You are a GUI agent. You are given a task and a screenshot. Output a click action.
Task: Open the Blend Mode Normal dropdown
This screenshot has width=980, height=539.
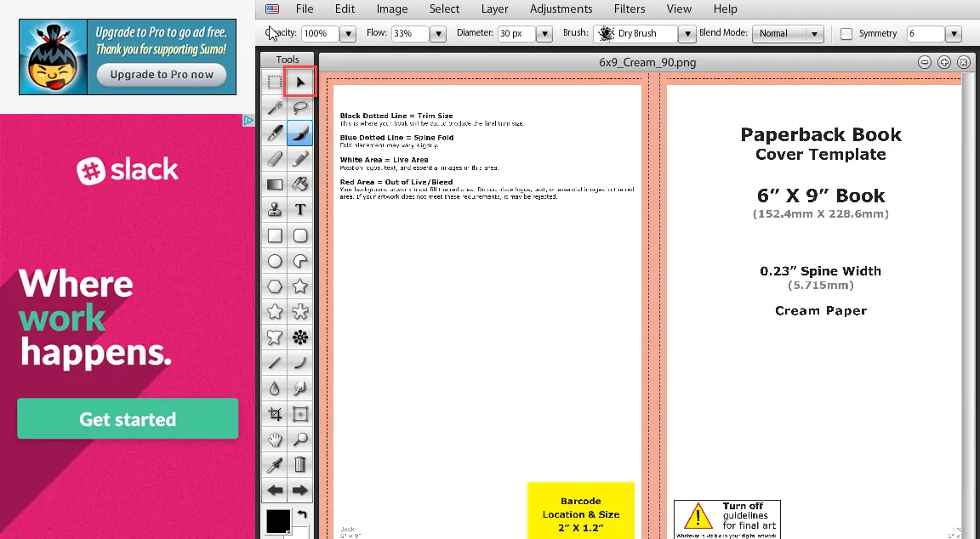[x=788, y=34]
